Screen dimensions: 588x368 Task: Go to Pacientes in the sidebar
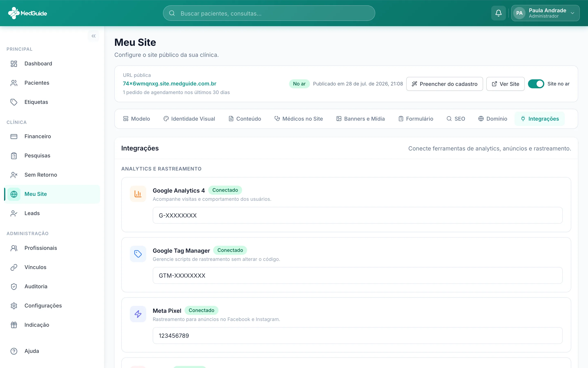click(52, 83)
